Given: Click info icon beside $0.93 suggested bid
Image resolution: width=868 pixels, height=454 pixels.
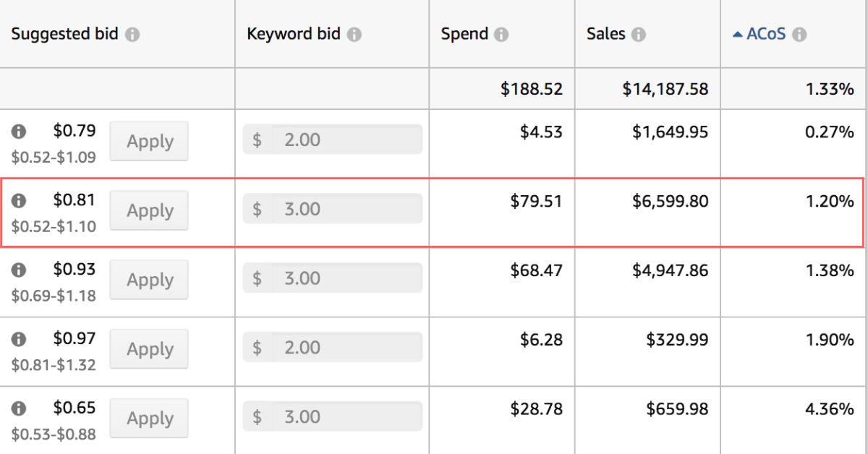Looking at the screenshot, I should click(x=19, y=270).
